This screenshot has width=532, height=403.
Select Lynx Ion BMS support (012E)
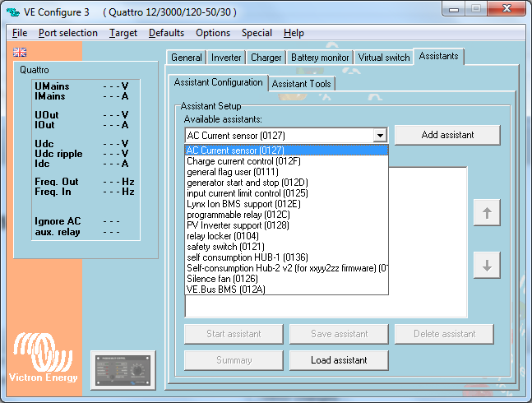click(286, 204)
